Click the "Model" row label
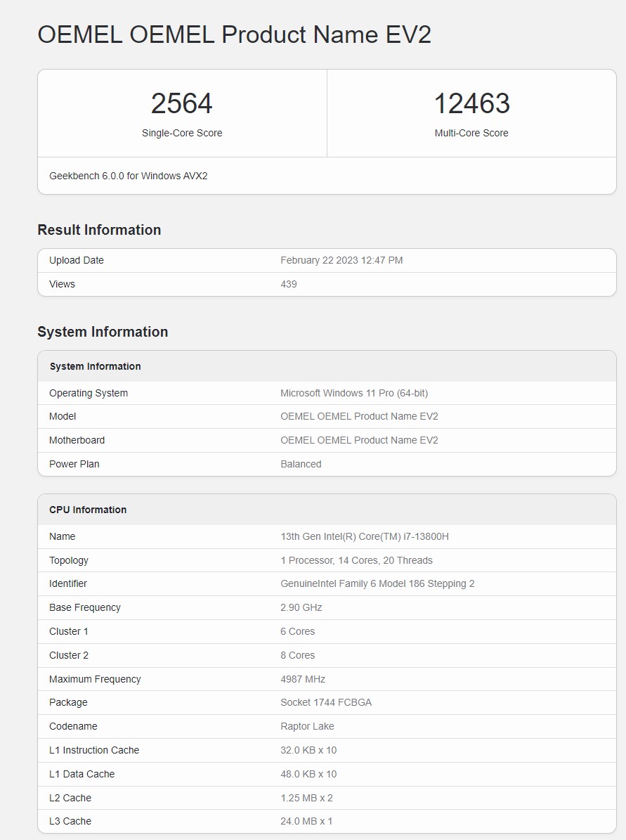This screenshot has width=626, height=840. [x=63, y=416]
